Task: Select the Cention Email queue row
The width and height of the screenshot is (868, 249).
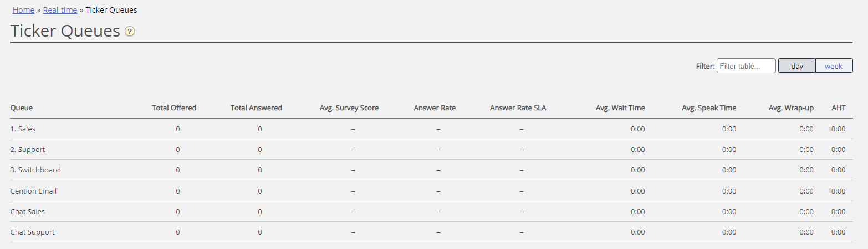Action: 33,191
